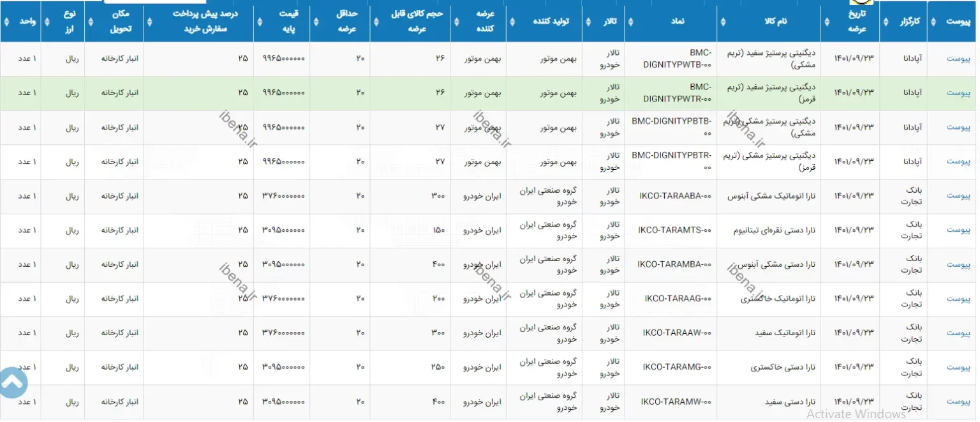Click sort icon in واحد column header
Viewport: 980px width, 422px height.
pos(6,21)
